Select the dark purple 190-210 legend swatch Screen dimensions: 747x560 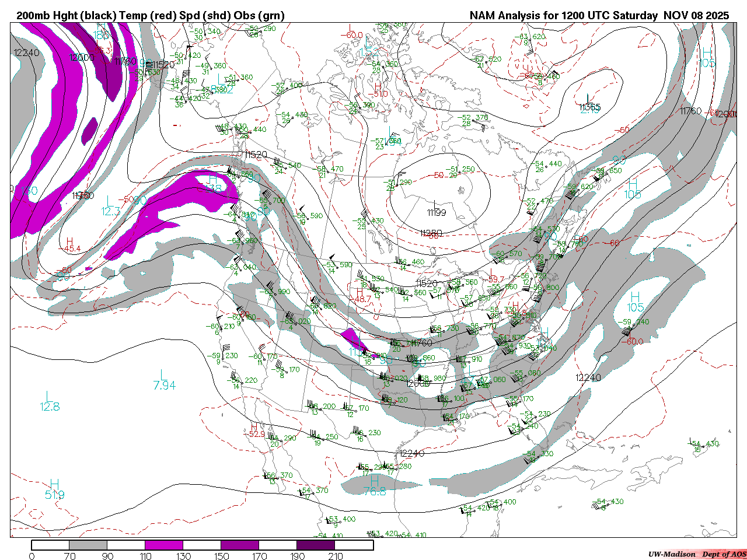click(x=316, y=545)
